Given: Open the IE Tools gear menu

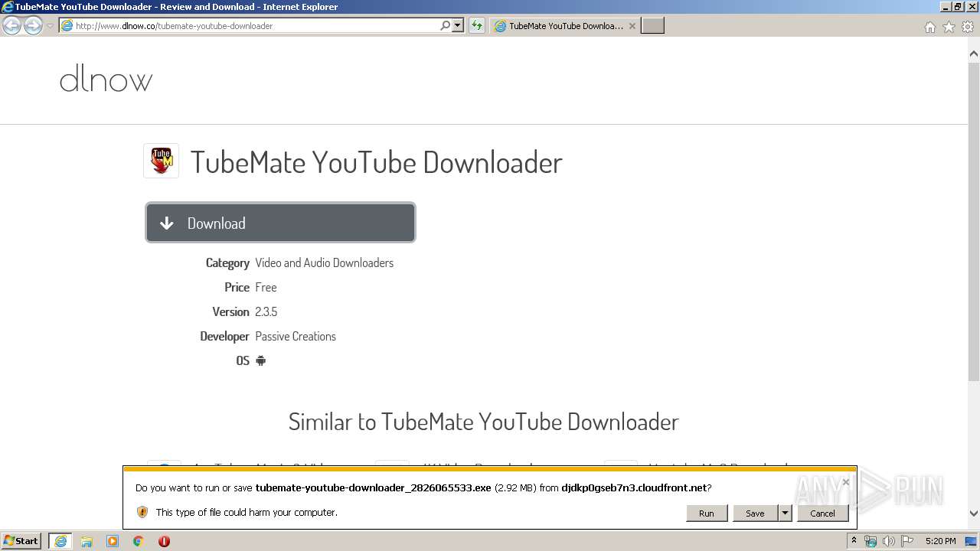Looking at the screenshot, I should (968, 27).
